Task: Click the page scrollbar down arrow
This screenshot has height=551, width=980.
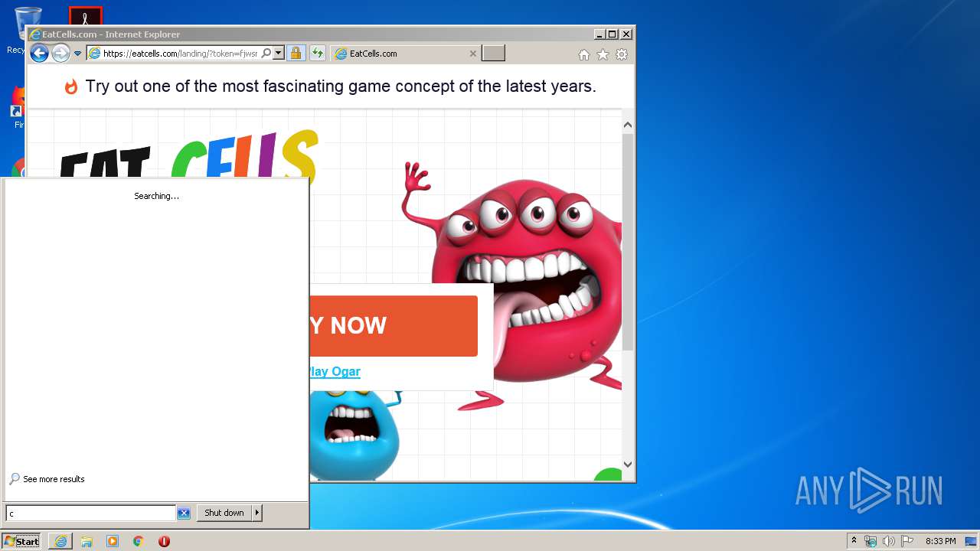Action: (628, 464)
